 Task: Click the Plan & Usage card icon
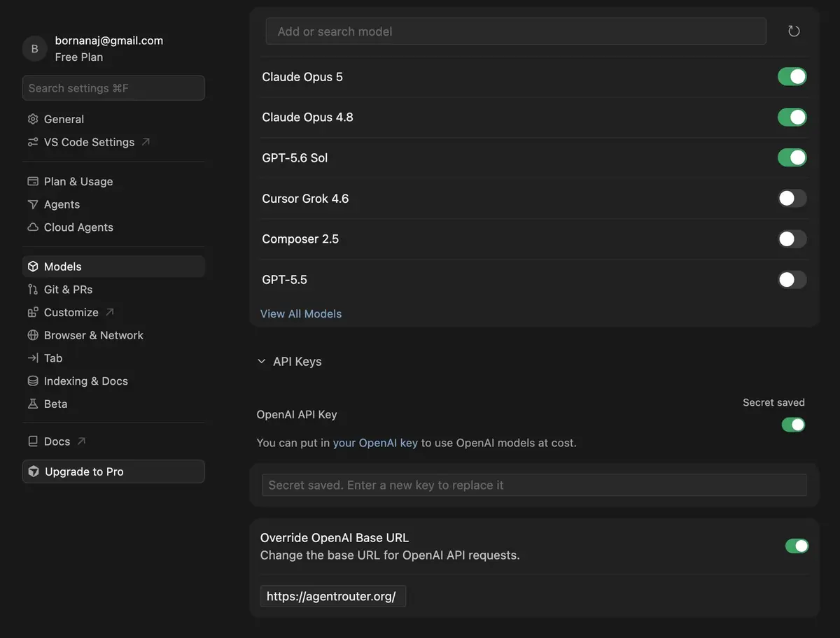33,181
